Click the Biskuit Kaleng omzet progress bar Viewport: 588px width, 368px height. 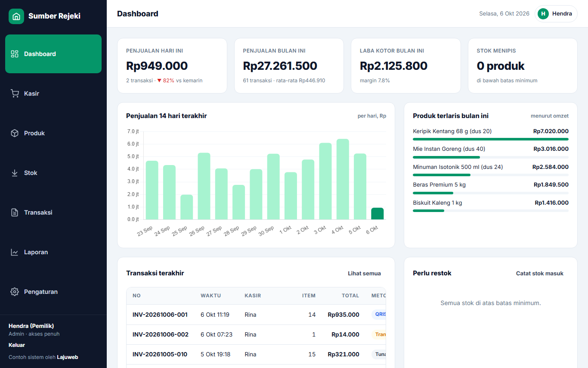(x=491, y=211)
